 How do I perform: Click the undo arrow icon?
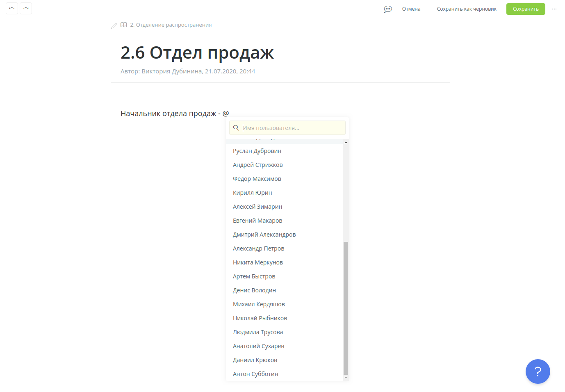click(11, 8)
